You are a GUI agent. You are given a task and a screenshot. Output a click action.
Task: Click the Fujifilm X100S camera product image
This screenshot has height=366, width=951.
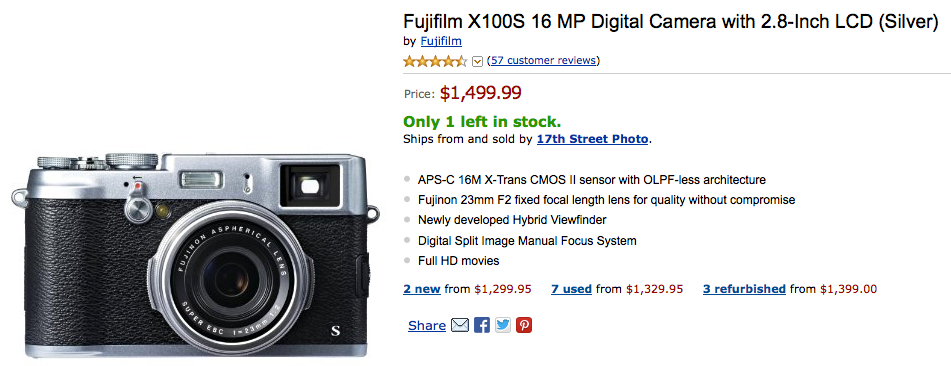(x=195, y=254)
